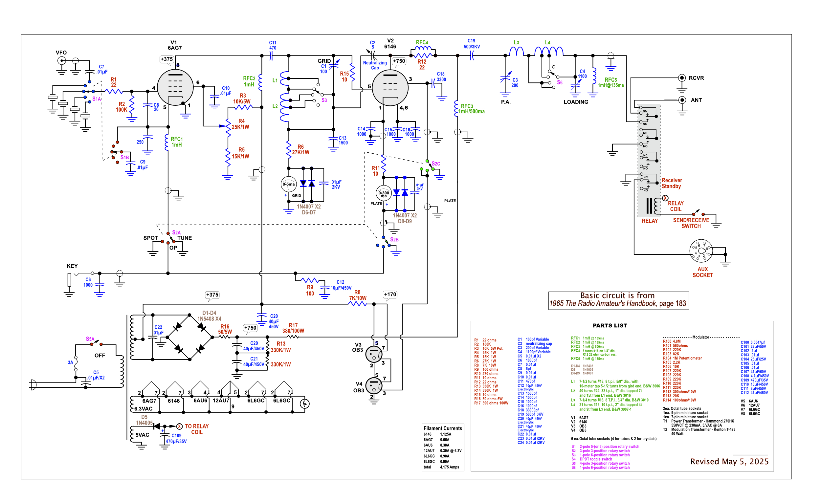Click the 6.3VAC winding label
The height and width of the screenshot is (504, 821).
pyautogui.click(x=143, y=409)
